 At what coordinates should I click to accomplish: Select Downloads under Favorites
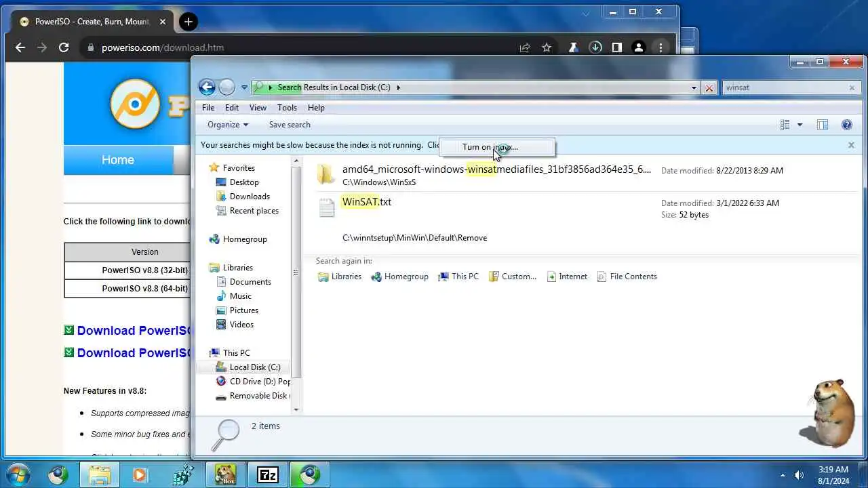(250, 197)
